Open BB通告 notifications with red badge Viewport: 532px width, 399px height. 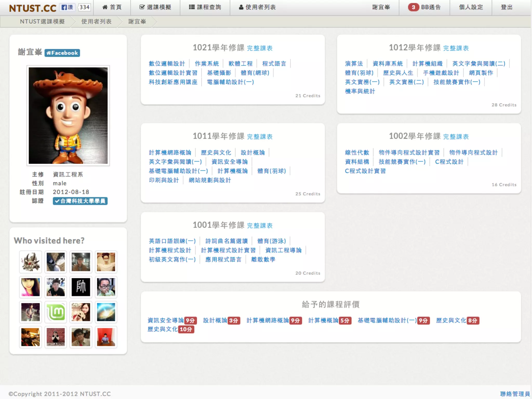click(424, 7)
